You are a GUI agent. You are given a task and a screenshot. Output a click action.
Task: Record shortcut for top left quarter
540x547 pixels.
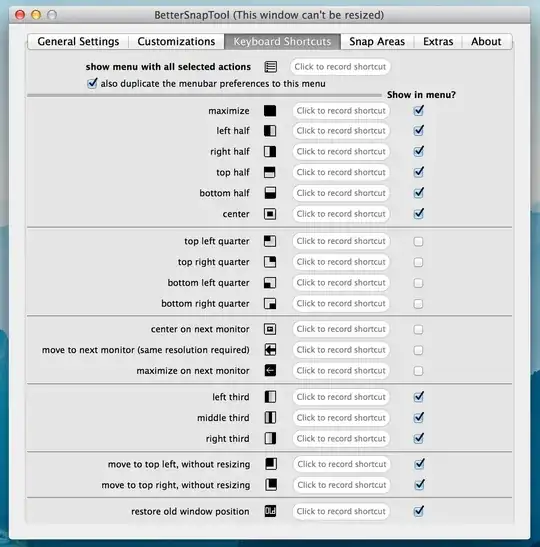pos(341,241)
